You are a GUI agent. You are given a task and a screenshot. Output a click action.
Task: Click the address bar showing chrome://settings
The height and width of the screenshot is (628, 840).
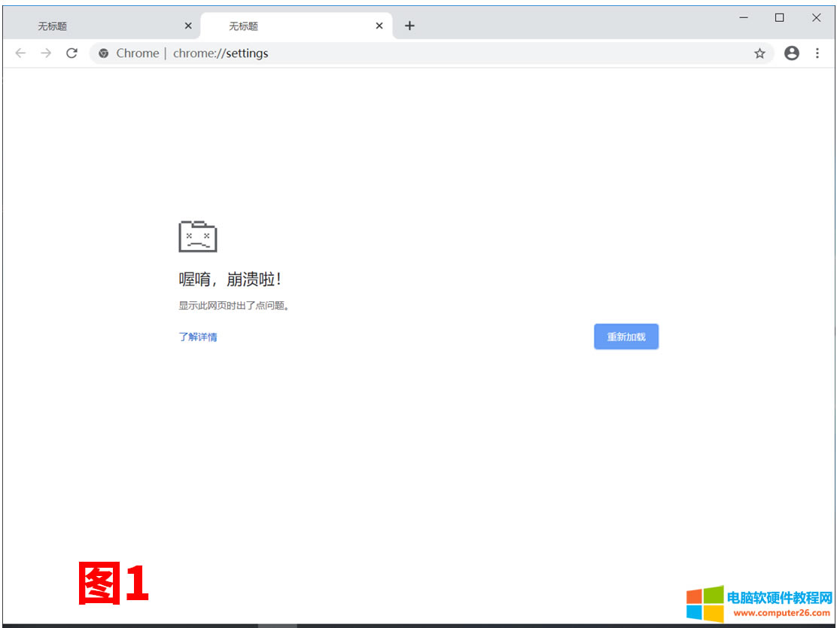(301, 53)
